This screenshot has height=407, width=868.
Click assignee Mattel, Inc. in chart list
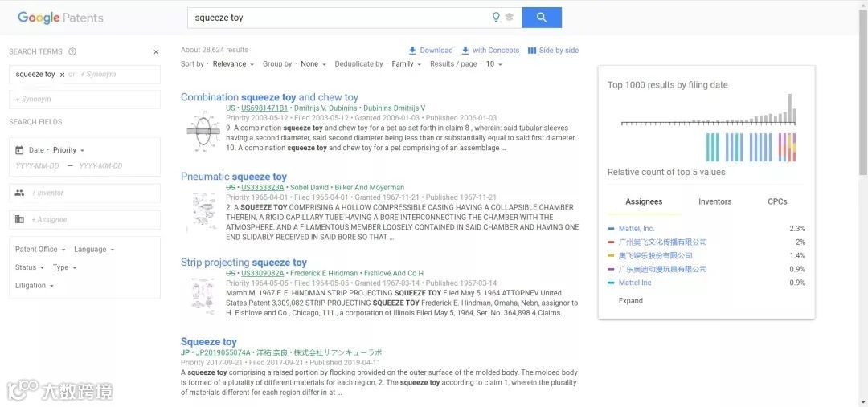(637, 228)
